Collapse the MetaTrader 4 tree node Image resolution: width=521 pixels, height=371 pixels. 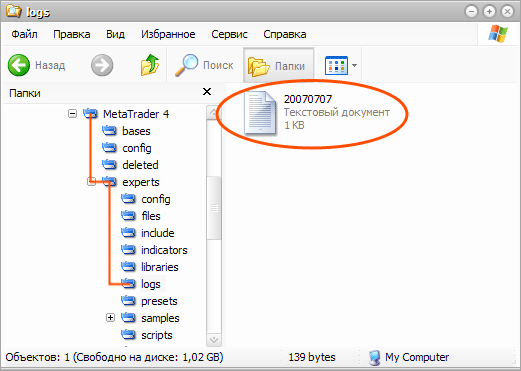[x=72, y=114]
